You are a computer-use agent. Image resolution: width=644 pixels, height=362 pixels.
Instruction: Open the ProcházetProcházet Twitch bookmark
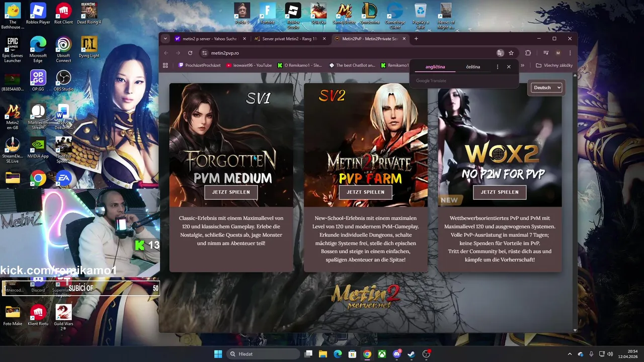[200, 65]
